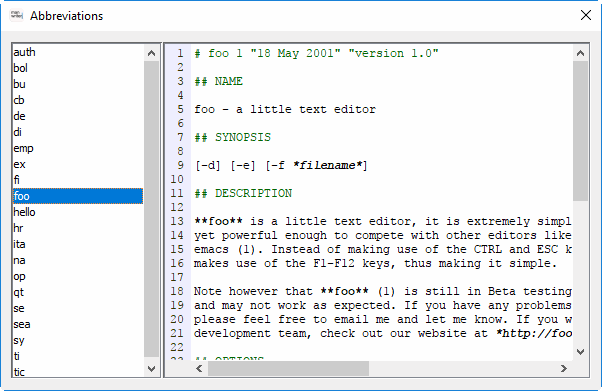Screen dimensions: 602x391
Task: Click the line starting with 'please feel free'
Action: coord(383,319)
